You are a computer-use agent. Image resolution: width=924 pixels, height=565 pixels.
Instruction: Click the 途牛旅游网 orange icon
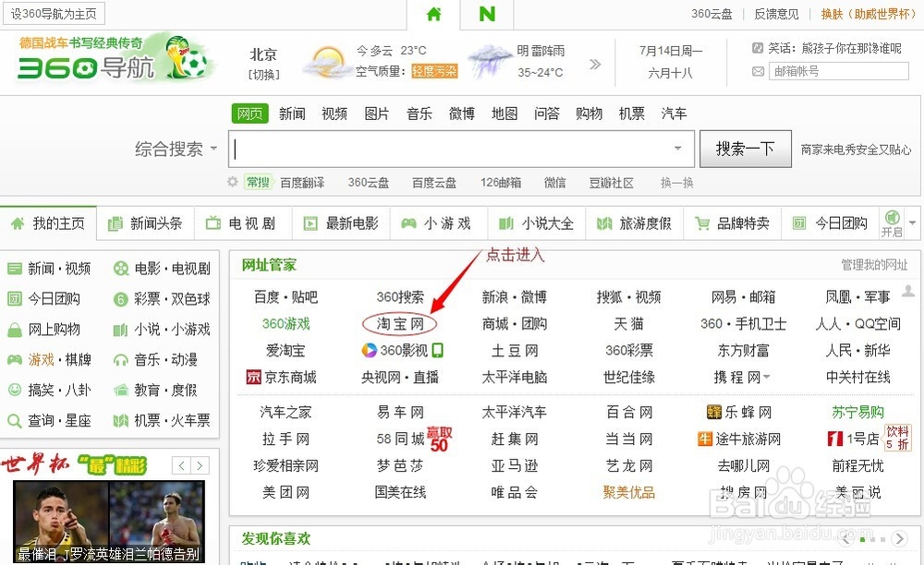705,439
